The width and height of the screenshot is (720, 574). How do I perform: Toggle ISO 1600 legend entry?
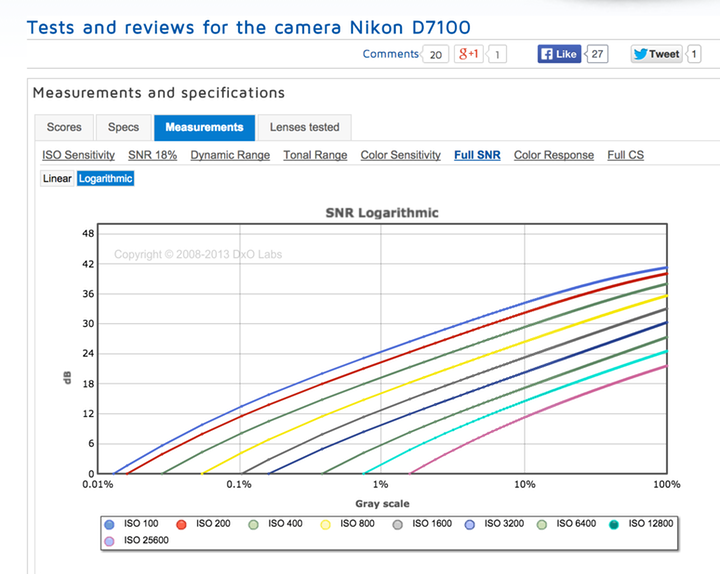(x=420, y=523)
